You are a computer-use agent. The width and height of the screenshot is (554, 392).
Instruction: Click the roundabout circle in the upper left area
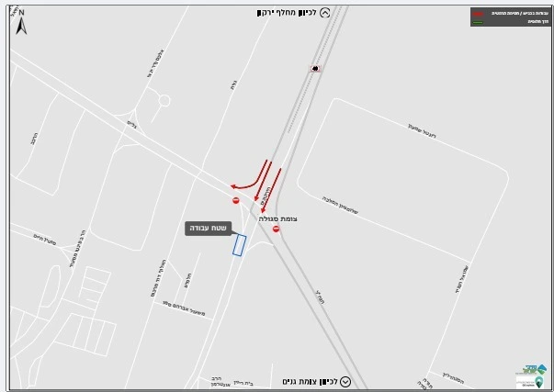pyautogui.click(x=164, y=101)
